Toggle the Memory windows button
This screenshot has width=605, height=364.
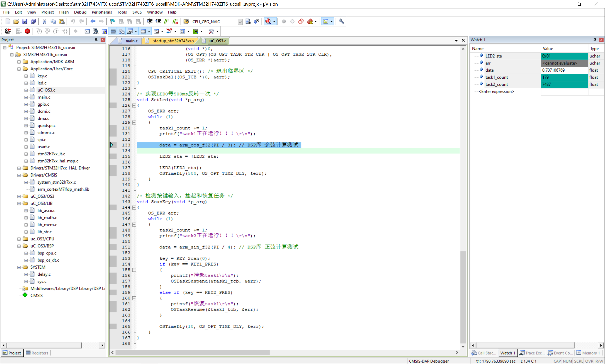pyautogui.click(x=143, y=31)
